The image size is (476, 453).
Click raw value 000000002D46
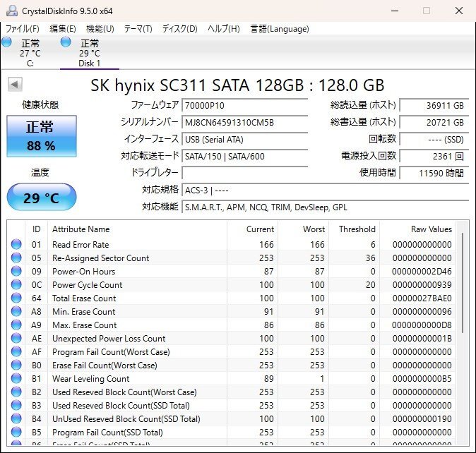click(422, 272)
